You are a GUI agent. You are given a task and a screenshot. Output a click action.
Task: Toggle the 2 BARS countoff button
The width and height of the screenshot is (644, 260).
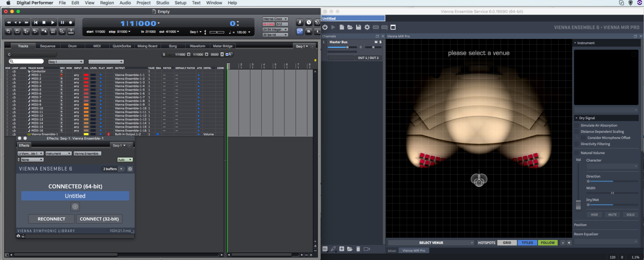pyautogui.click(x=71, y=31)
